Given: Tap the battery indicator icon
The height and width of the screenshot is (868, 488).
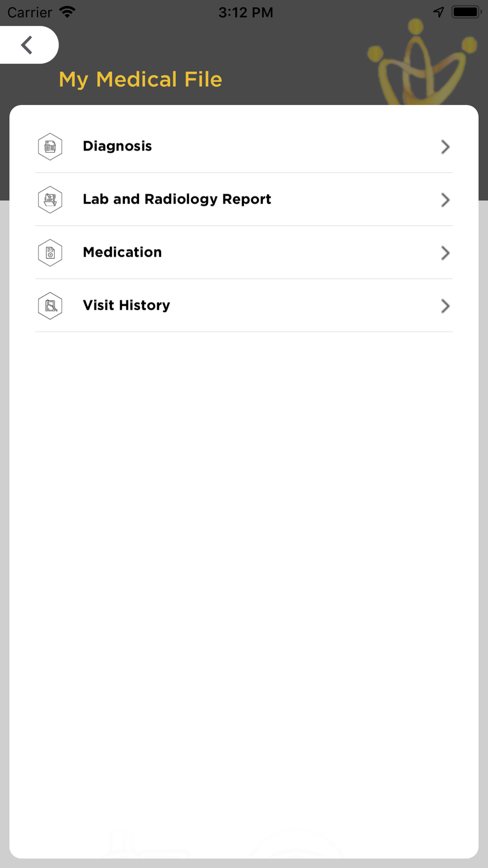Looking at the screenshot, I should click(466, 12).
